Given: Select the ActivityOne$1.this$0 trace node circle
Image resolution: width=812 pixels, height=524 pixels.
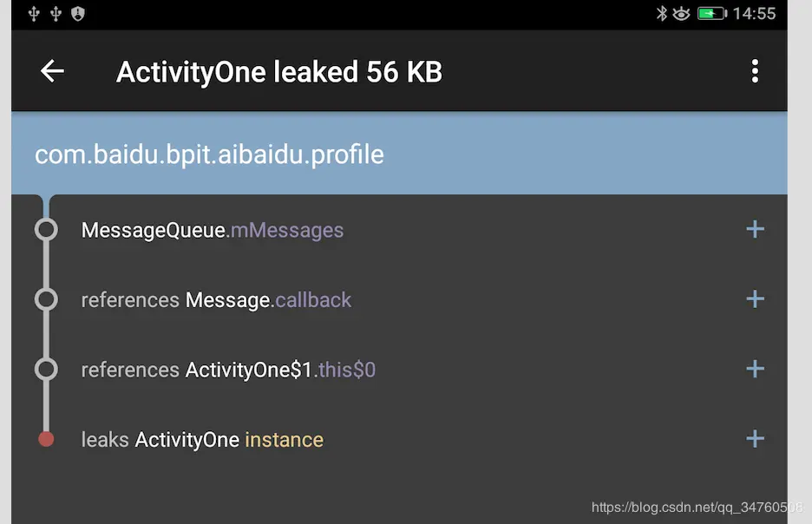Looking at the screenshot, I should (46, 370).
